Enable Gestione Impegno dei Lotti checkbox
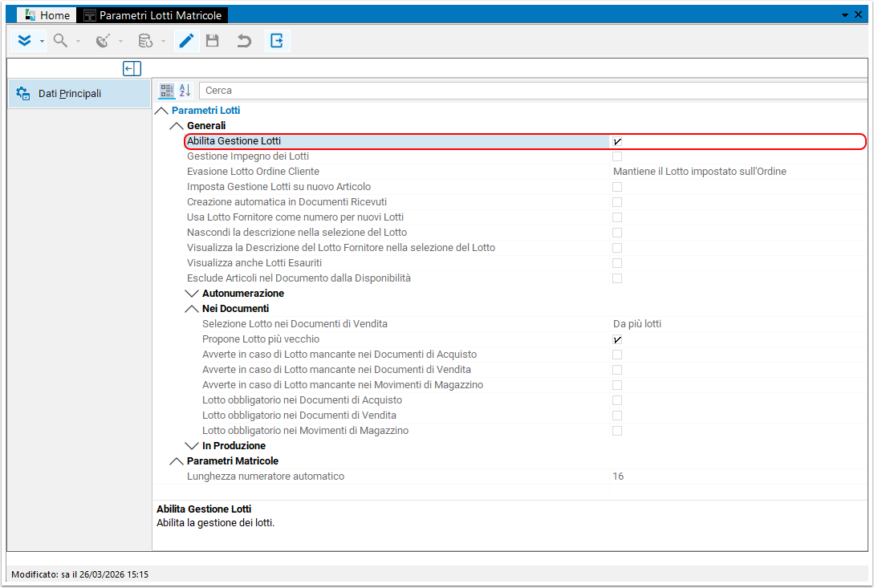874x588 pixels. 617,156
